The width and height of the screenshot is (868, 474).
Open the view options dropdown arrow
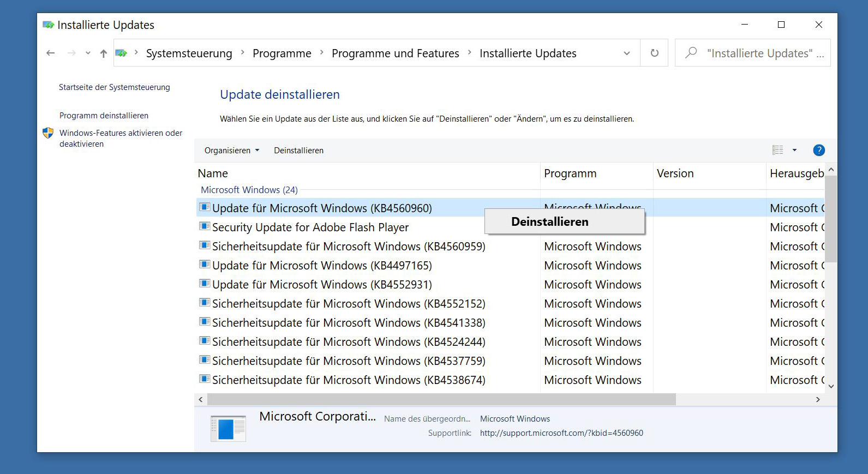click(x=794, y=150)
